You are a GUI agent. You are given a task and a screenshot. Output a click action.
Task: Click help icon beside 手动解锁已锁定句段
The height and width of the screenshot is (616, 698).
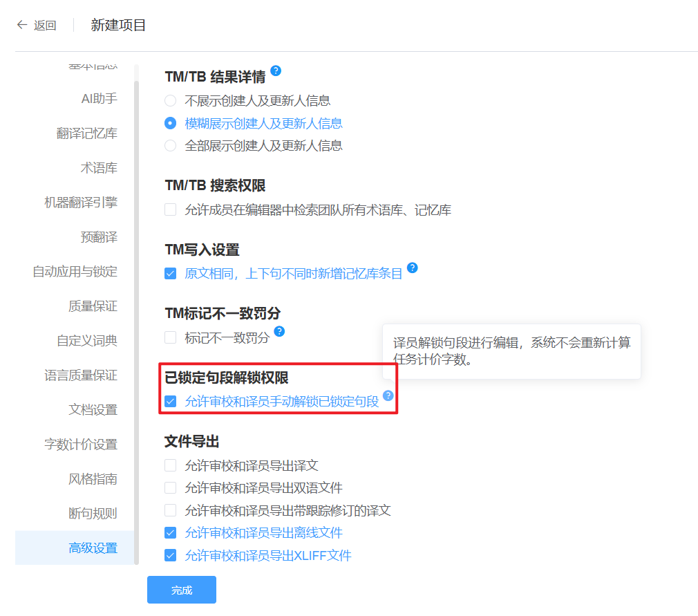(388, 395)
